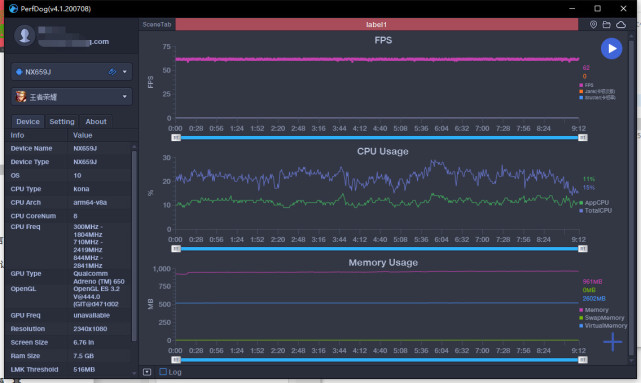Open the application selector dropdown
Image resolution: width=641 pixels, height=383 pixels.
click(x=72, y=97)
